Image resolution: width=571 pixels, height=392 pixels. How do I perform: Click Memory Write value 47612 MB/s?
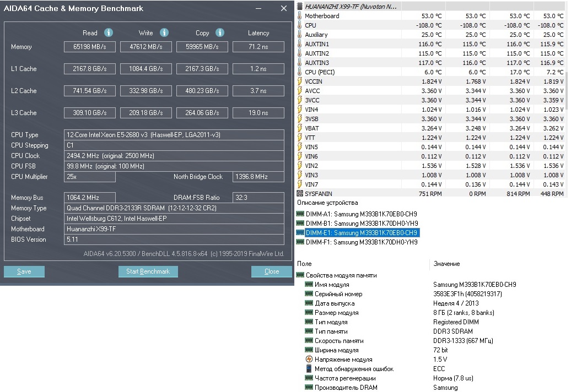146,47
